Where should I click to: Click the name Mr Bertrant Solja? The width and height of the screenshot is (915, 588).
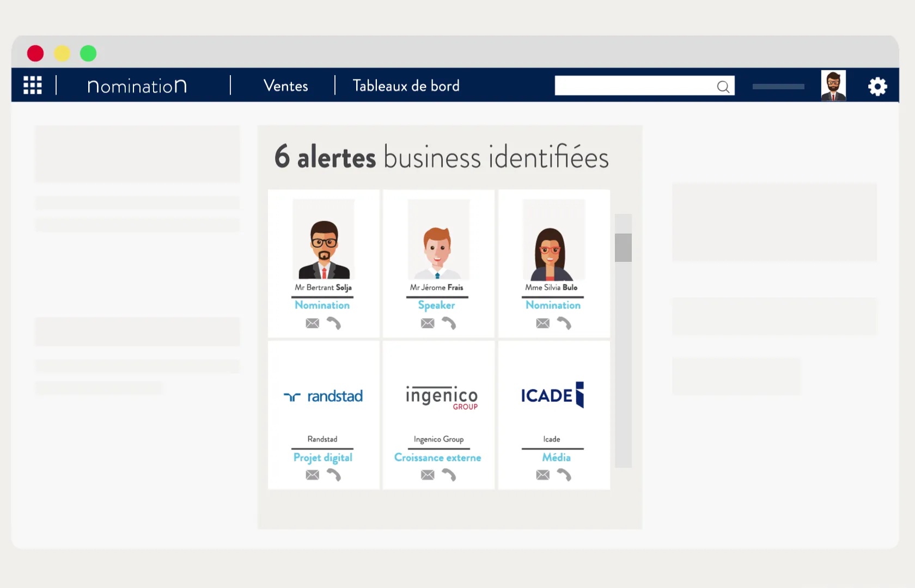tap(324, 287)
